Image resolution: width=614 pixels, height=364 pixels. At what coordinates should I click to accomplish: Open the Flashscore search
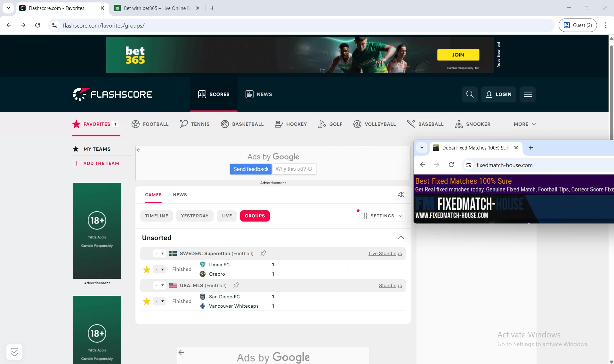point(469,94)
